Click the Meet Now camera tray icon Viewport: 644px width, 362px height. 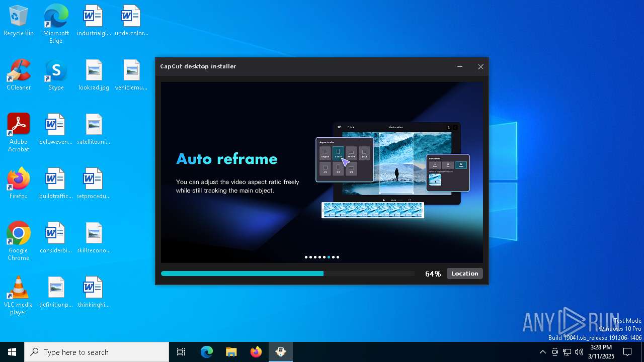[x=555, y=352]
